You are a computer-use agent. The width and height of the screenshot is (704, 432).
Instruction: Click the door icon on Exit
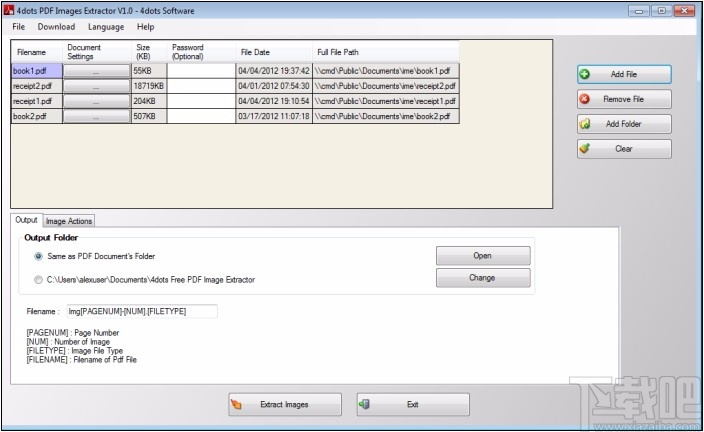point(364,404)
